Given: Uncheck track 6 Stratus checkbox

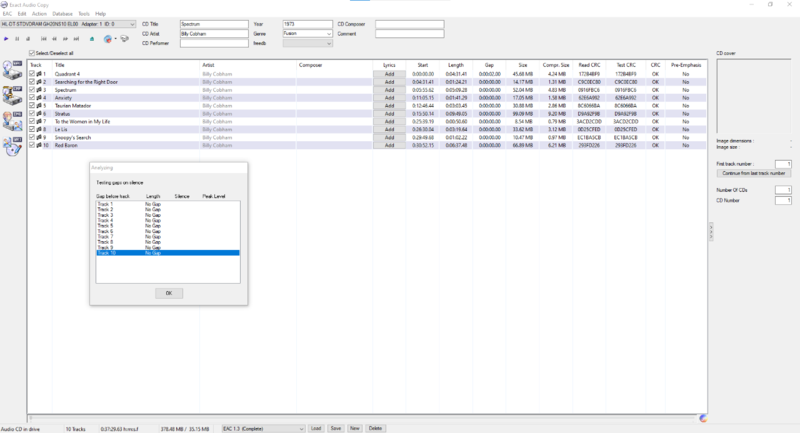Looking at the screenshot, I should point(32,113).
